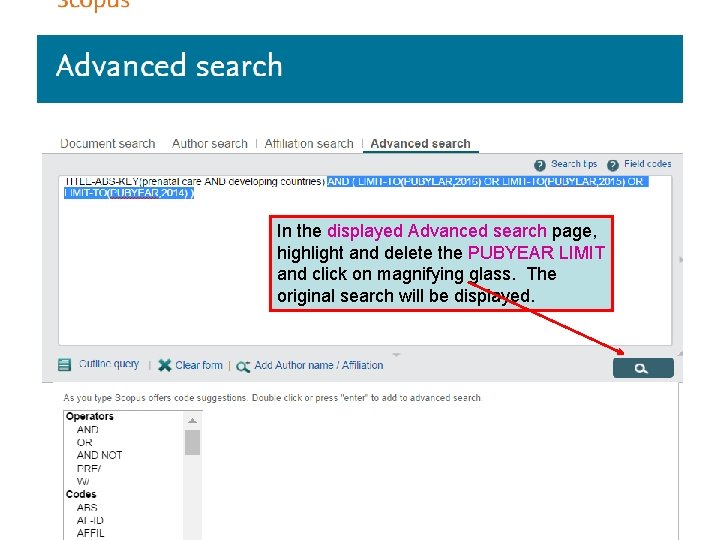The image size is (720, 540).
Task: Click the Search tips link
Action: [574, 164]
